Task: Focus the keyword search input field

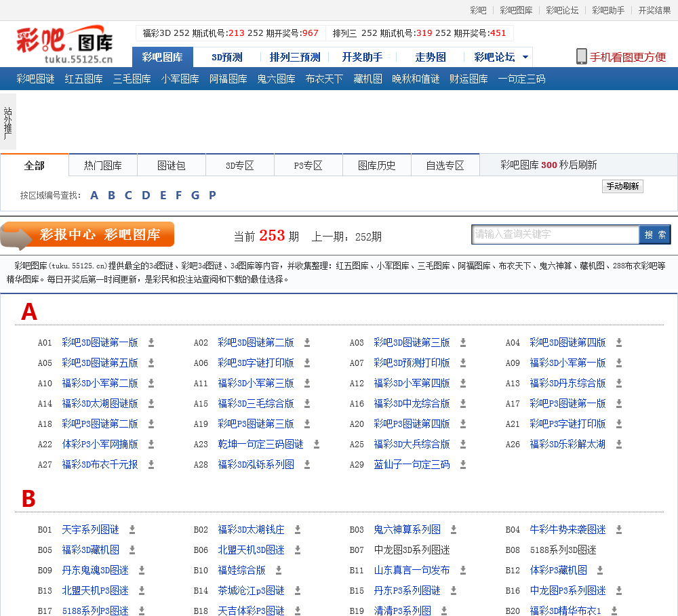Action: [555, 234]
